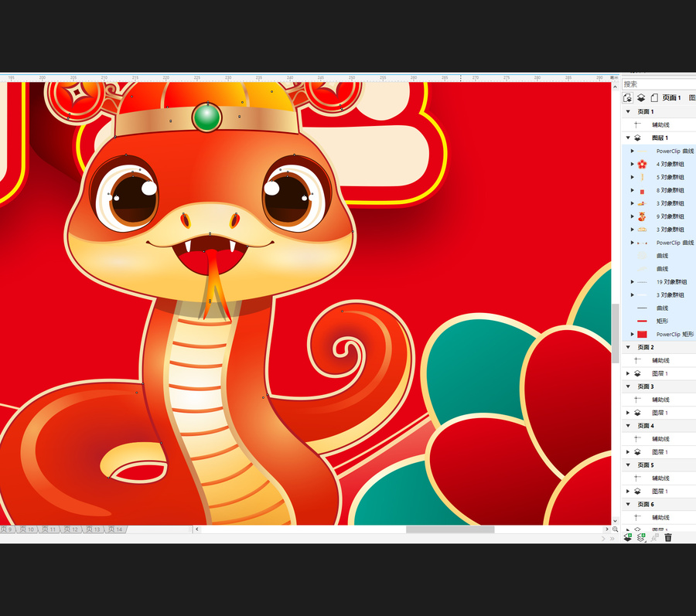Select the 辅助线 row under 页面 1

point(659,124)
